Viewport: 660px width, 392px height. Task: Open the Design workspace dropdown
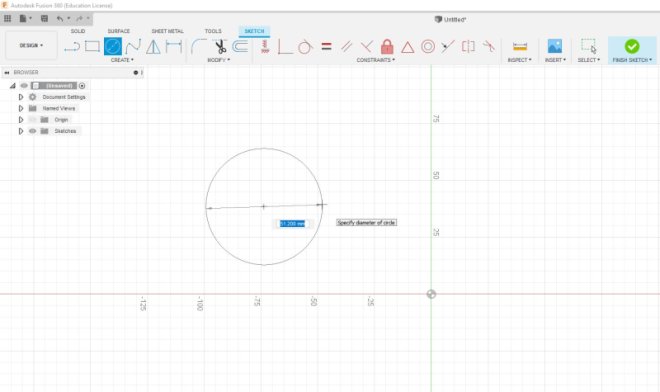coord(31,45)
